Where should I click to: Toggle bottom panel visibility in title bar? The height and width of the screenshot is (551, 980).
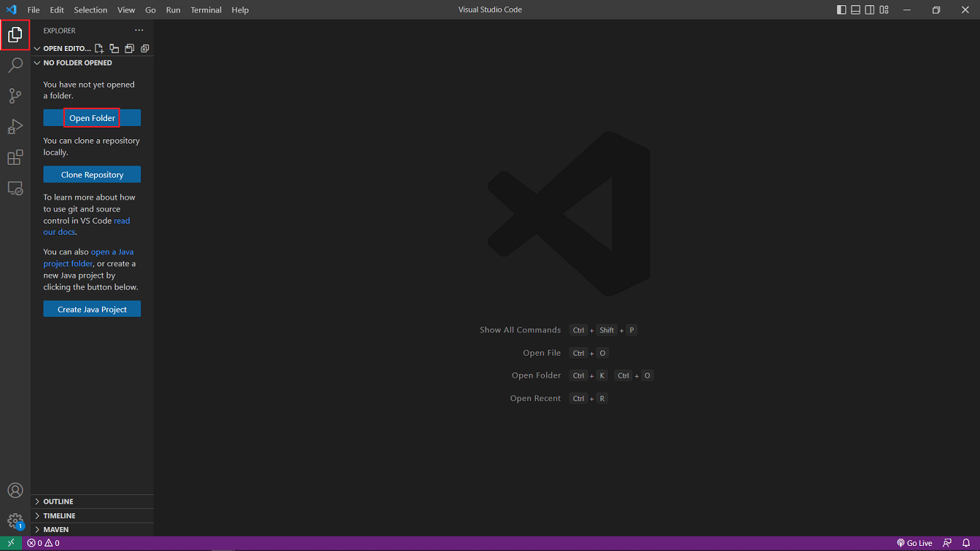click(x=856, y=10)
